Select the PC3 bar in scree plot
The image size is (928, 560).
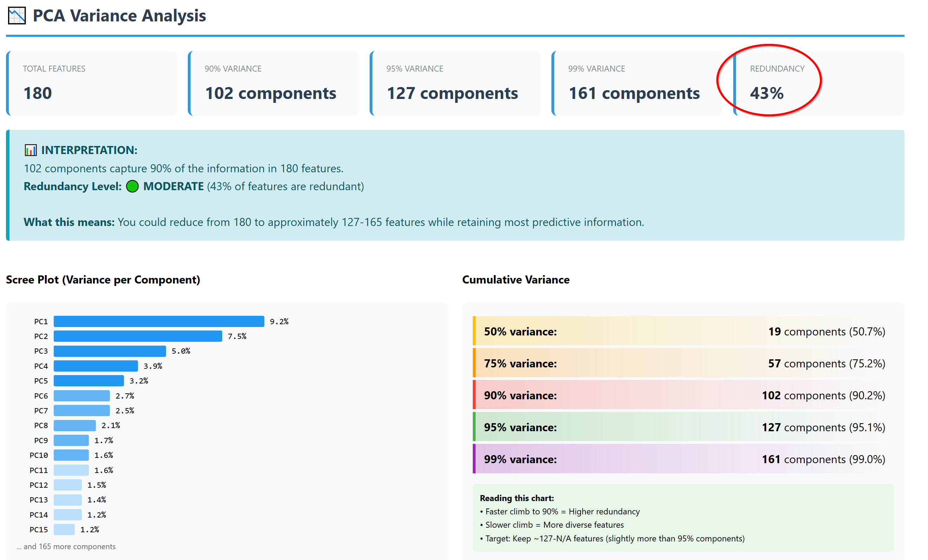coord(110,351)
